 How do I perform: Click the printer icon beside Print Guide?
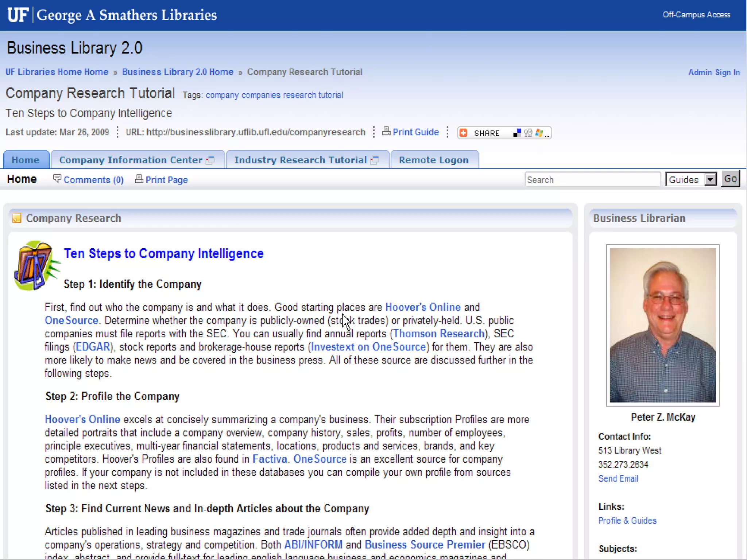point(386,131)
